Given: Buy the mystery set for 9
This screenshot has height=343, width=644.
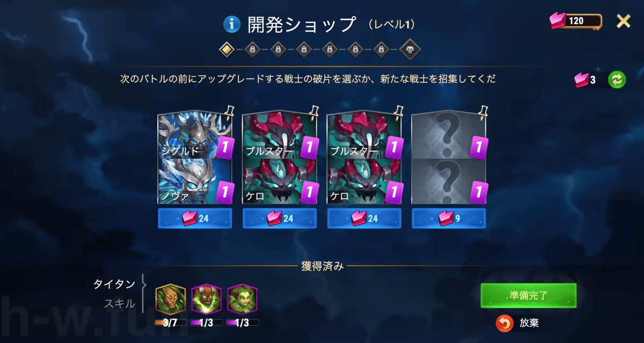Looking at the screenshot, I should tap(449, 218).
